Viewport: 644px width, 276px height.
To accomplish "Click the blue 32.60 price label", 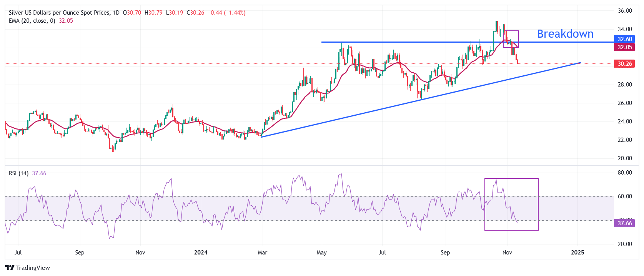I will (624, 39).
